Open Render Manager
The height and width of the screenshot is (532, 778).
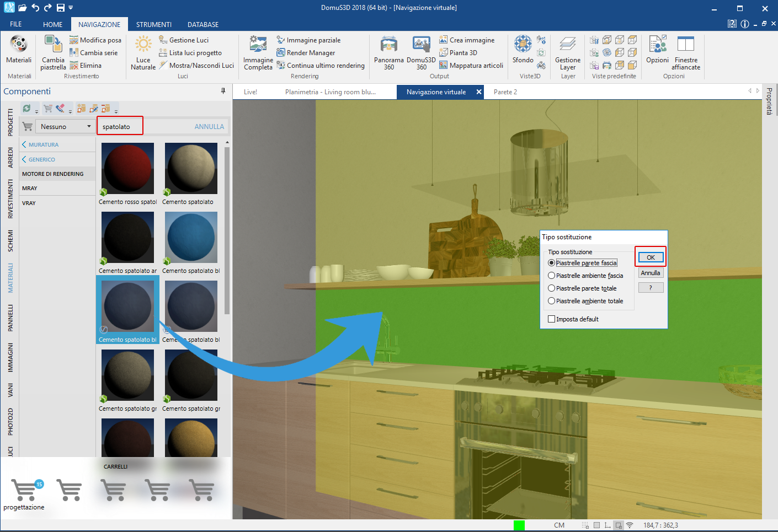coord(306,53)
